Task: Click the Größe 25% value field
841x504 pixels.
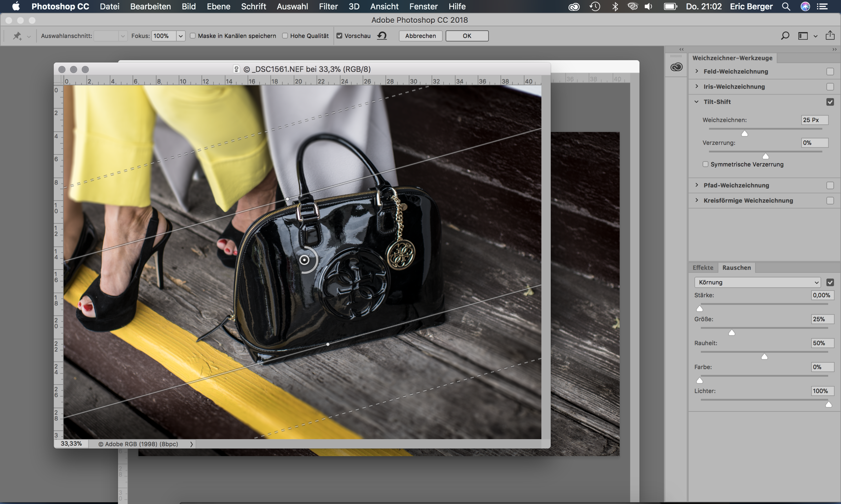Action: tap(822, 319)
